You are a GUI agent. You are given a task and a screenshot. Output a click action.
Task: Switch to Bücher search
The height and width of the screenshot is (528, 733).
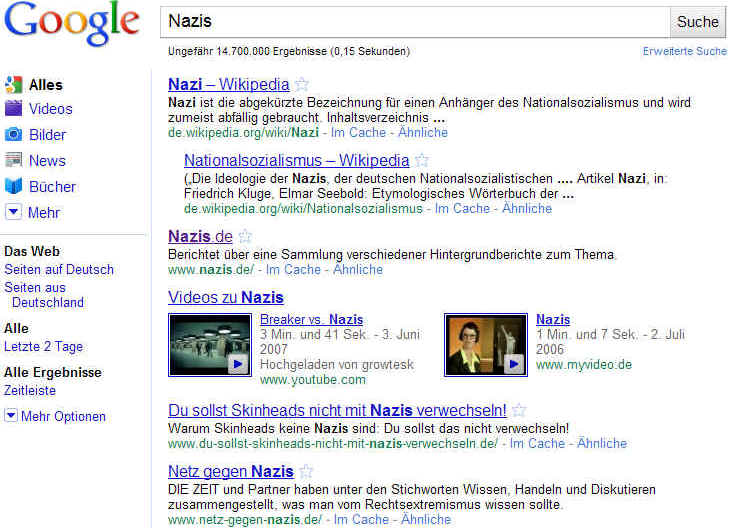point(52,186)
